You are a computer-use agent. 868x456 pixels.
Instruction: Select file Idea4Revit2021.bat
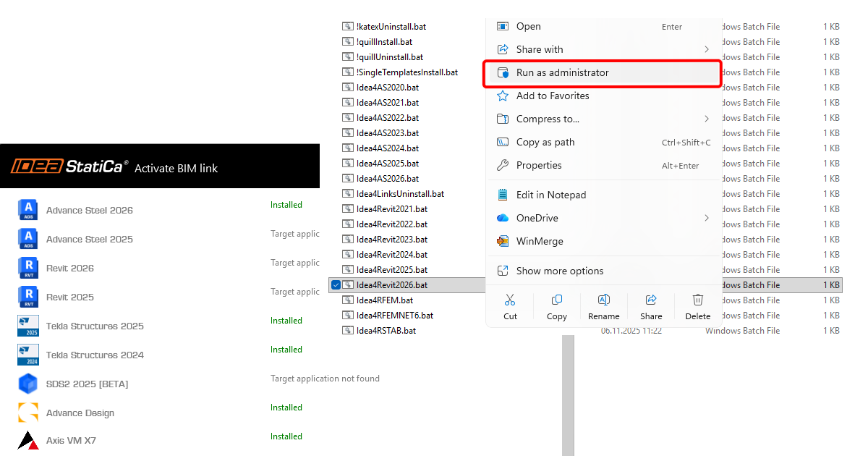click(392, 209)
